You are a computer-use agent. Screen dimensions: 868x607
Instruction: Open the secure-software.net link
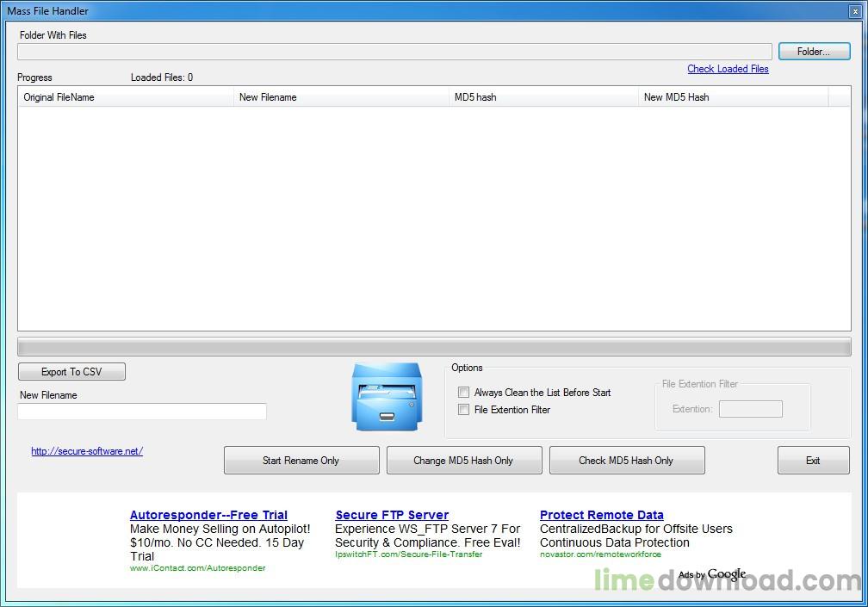[x=87, y=451]
